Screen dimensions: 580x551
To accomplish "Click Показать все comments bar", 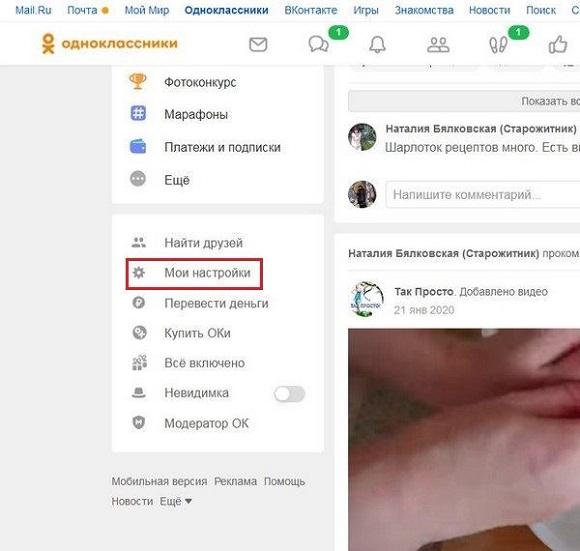I will (464, 101).
